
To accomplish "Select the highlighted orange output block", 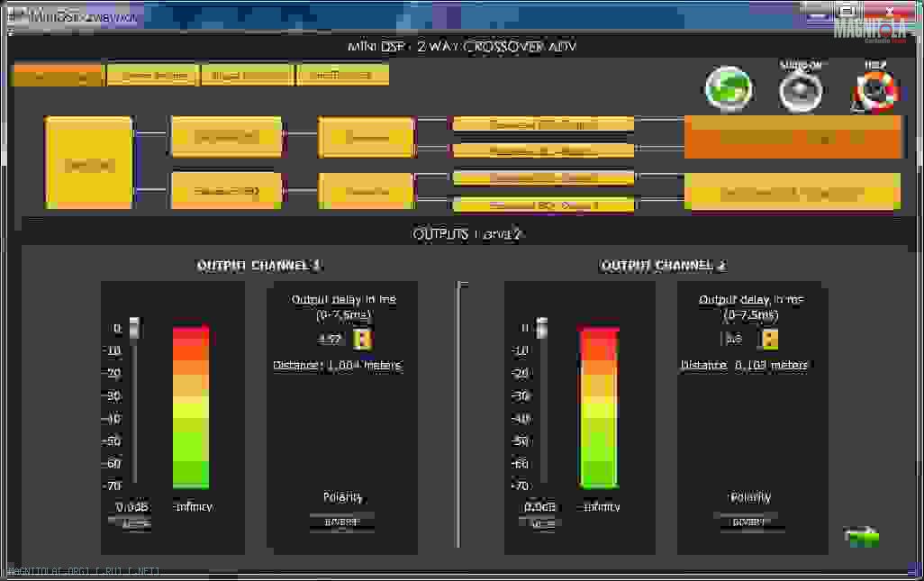I will click(793, 137).
